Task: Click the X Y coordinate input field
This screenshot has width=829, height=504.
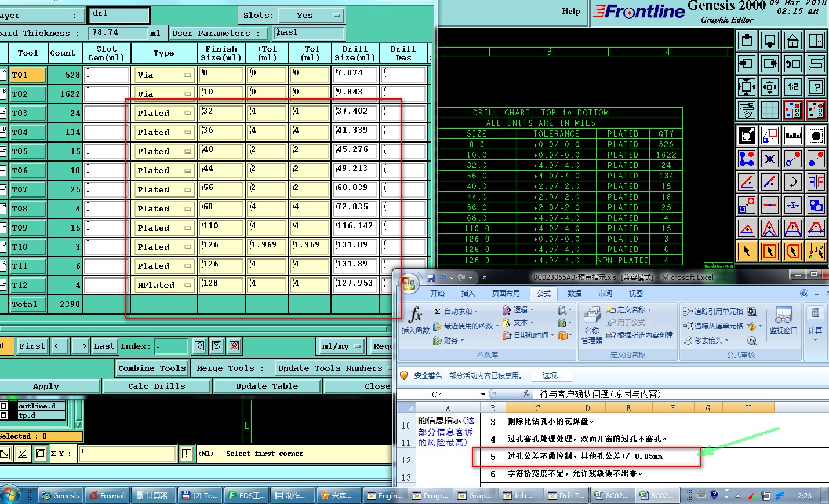Action: tap(128, 454)
